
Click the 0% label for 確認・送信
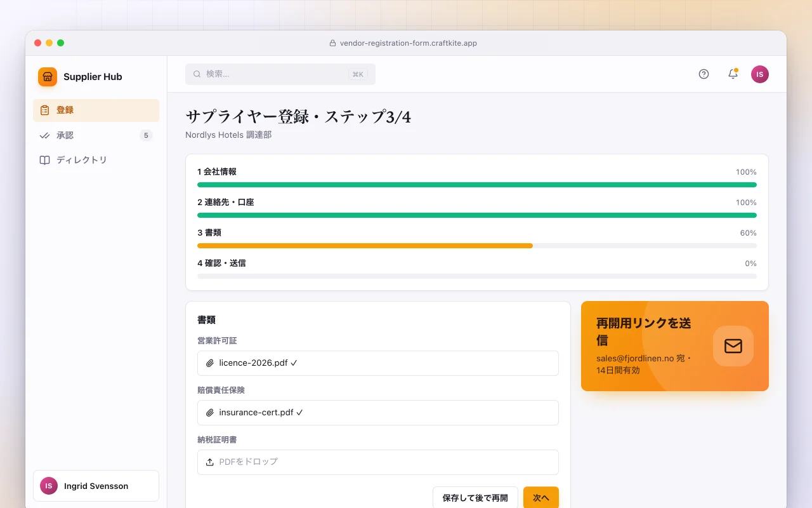point(751,264)
